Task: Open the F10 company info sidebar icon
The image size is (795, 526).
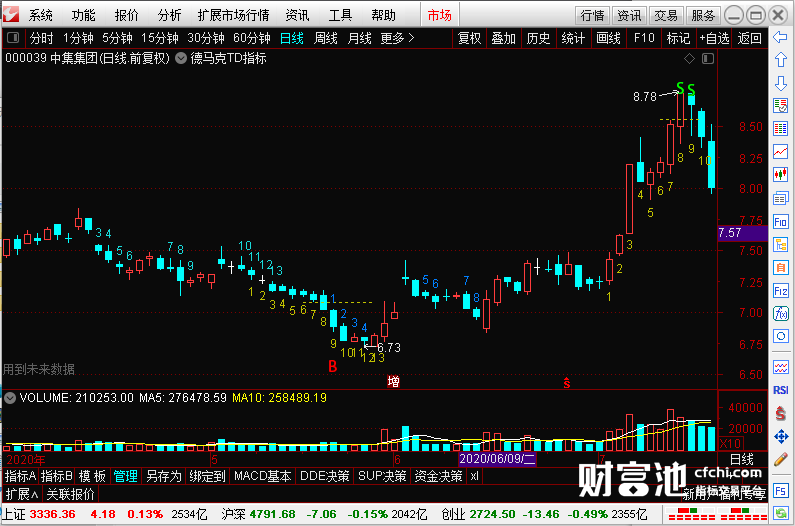Action: tap(780, 221)
